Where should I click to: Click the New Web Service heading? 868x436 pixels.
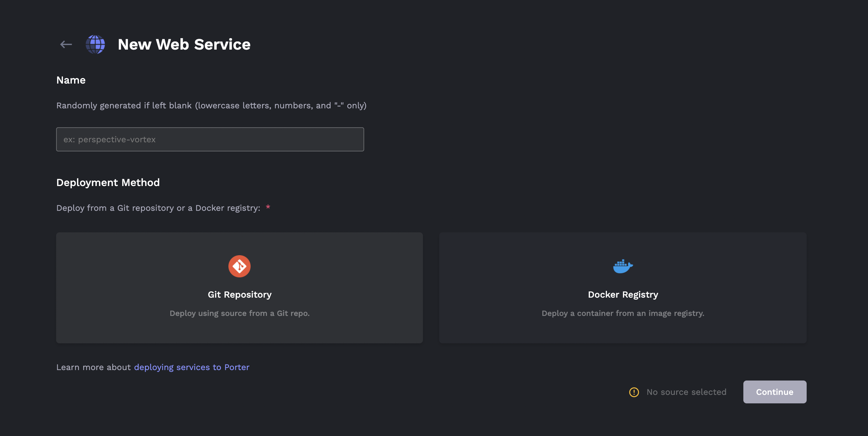pyautogui.click(x=184, y=44)
